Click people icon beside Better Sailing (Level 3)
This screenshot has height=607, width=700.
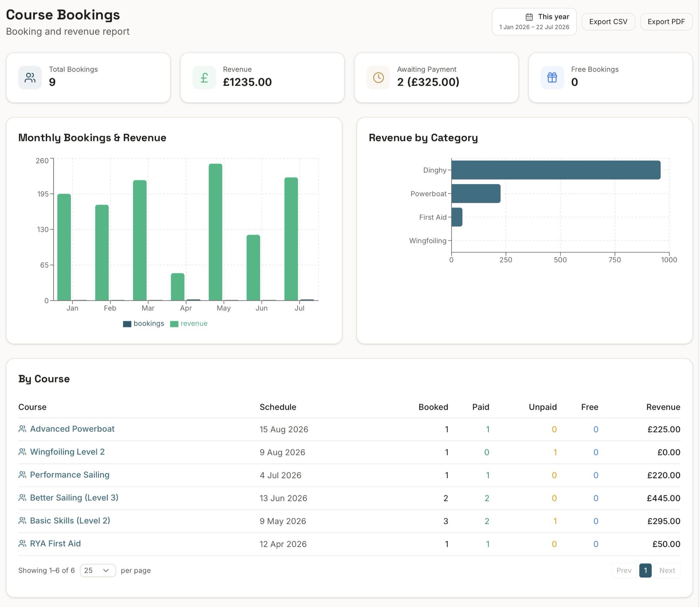pyautogui.click(x=22, y=498)
